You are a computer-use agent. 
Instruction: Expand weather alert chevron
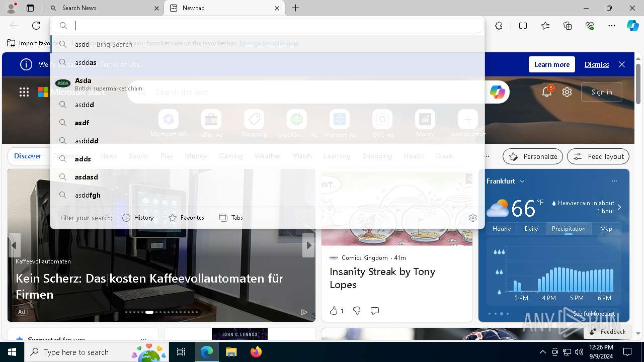(619, 207)
